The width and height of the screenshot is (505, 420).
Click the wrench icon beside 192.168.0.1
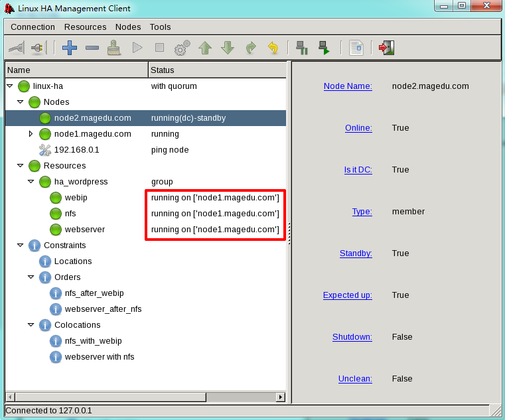pos(44,150)
